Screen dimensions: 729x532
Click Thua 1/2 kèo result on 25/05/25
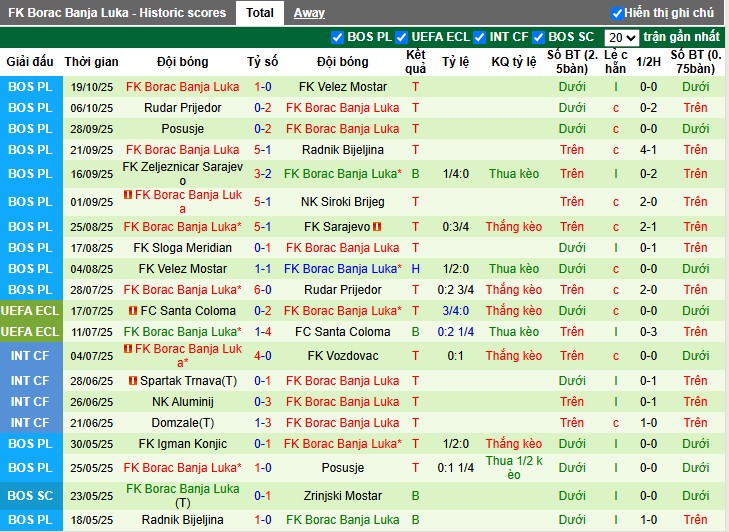[x=514, y=468]
